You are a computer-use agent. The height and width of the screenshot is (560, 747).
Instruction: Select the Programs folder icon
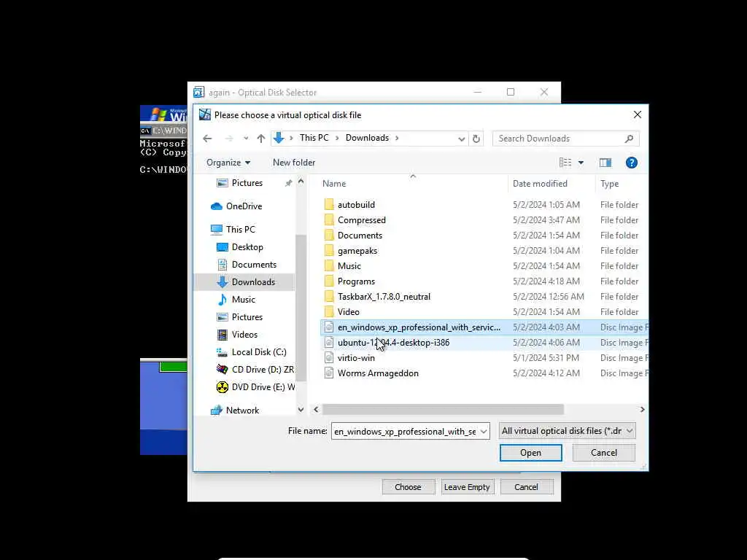coord(329,281)
